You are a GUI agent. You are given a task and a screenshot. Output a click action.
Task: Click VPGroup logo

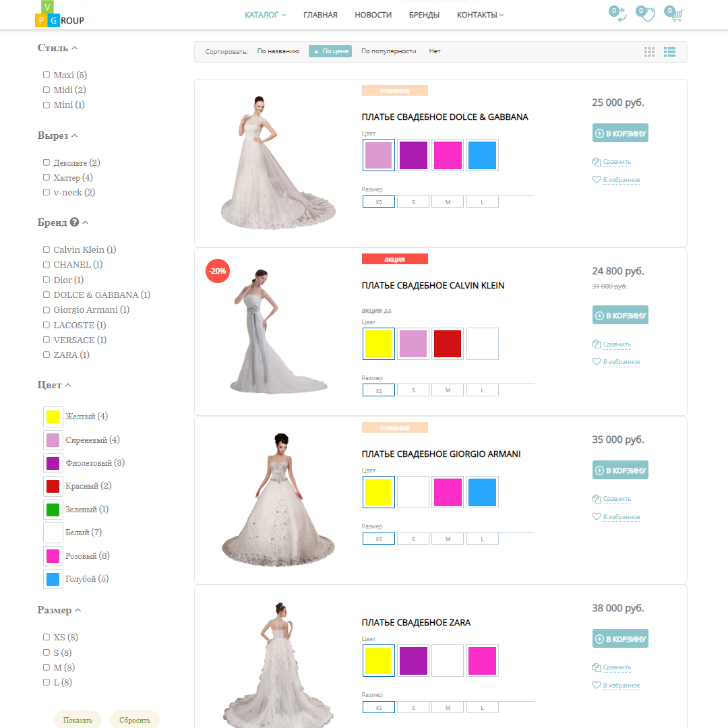pyautogui.click(x=59, y=14)
